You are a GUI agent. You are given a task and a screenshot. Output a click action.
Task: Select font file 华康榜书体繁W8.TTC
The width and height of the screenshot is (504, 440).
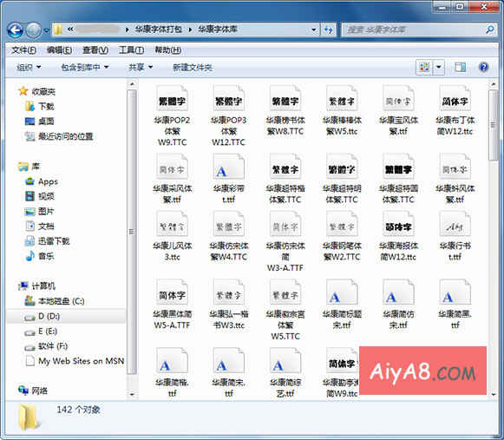[285, 110]
